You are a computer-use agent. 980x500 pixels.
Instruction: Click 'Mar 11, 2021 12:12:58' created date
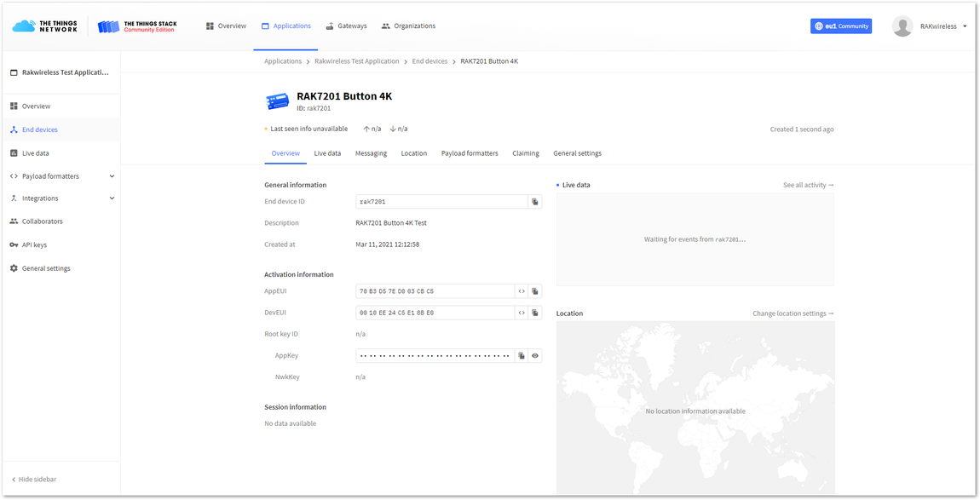coord(388,244)
